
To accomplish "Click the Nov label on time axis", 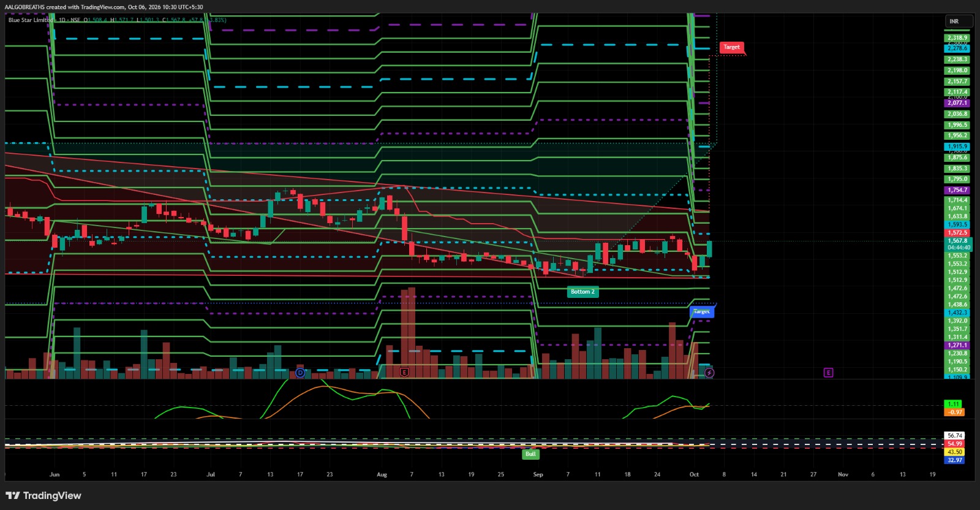I will 843,474.
